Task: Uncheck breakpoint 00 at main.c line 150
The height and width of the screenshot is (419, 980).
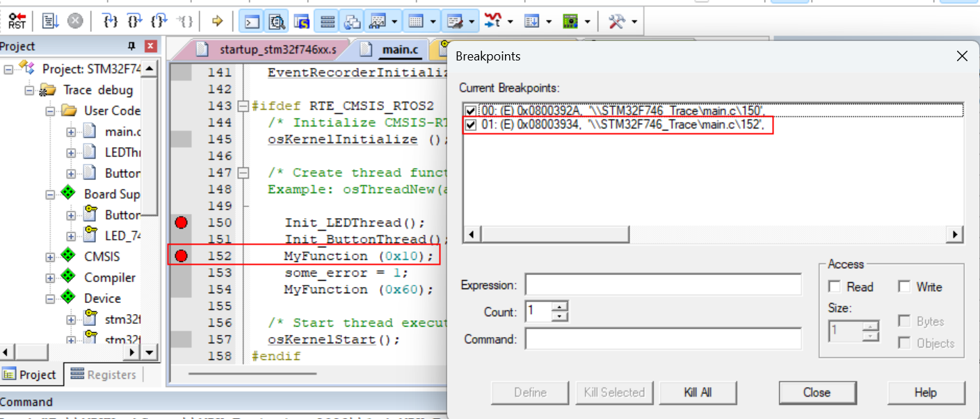Action: pos(471,110)
